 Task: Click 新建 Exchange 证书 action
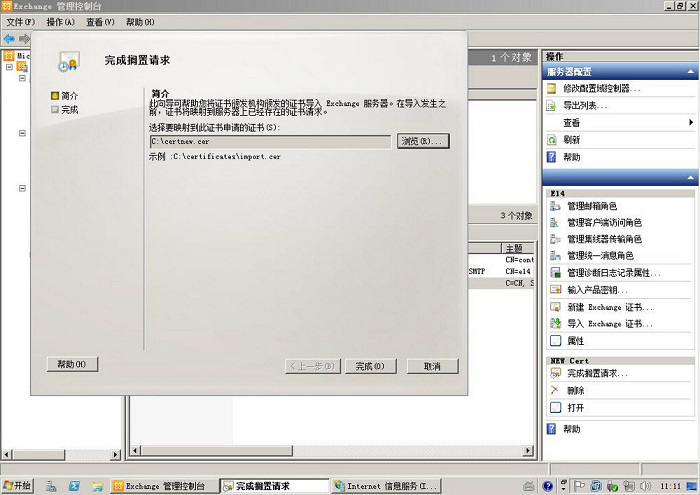point(610,307)
